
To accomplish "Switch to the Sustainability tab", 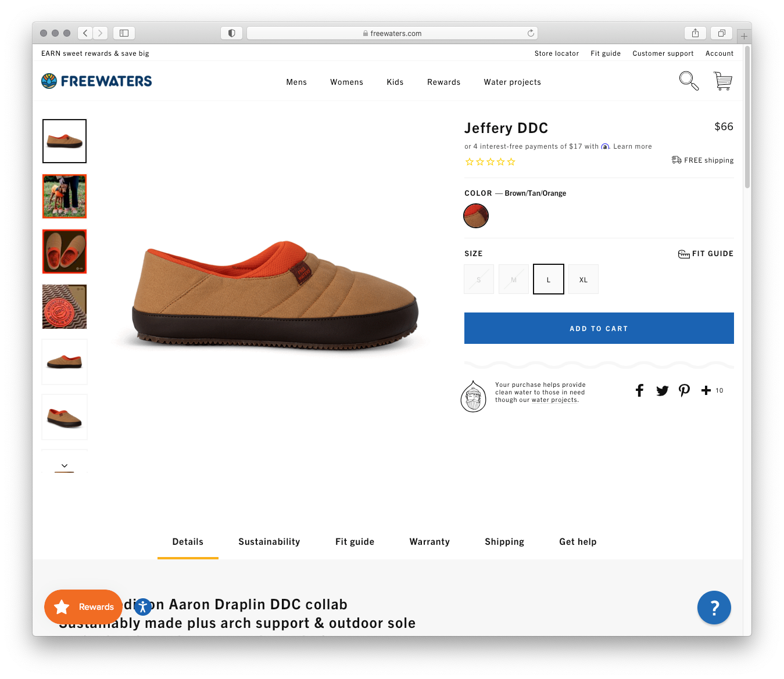I will click(269, 542).
